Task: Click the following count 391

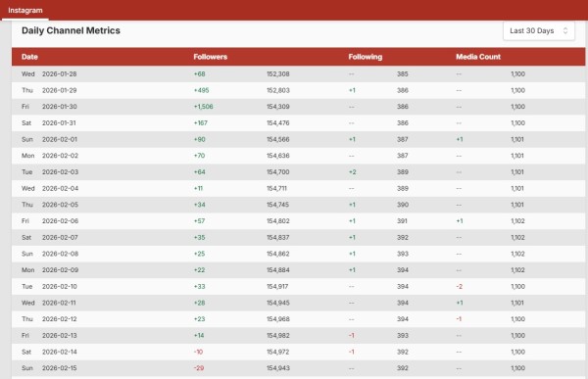Action: pos(402,221)
